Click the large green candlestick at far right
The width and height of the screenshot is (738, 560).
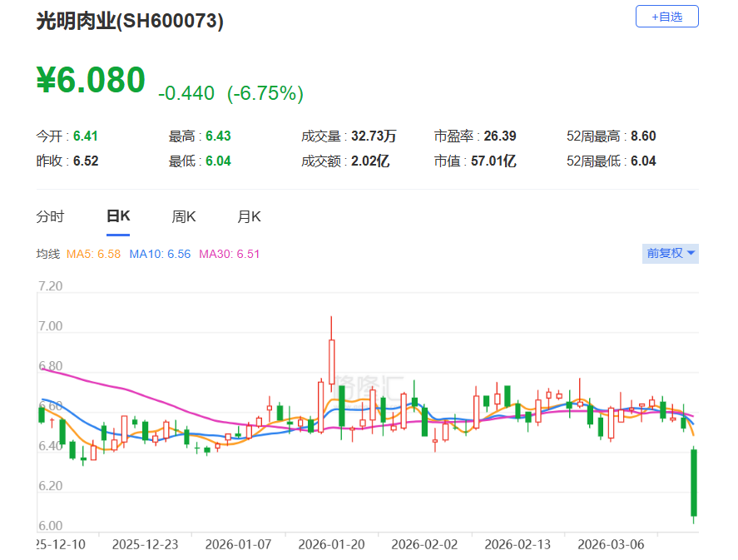pos(693,483)
